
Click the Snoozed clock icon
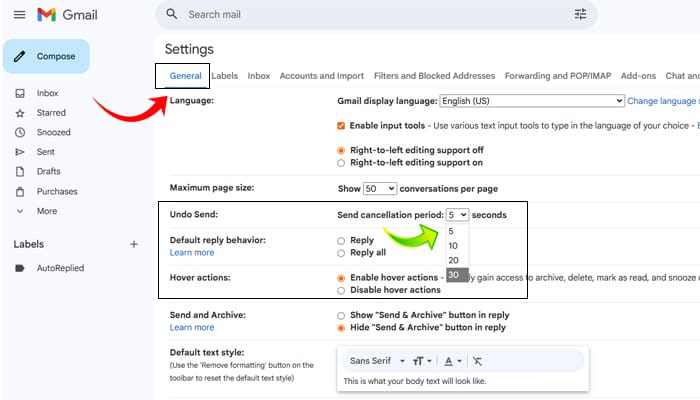(20, 133)
